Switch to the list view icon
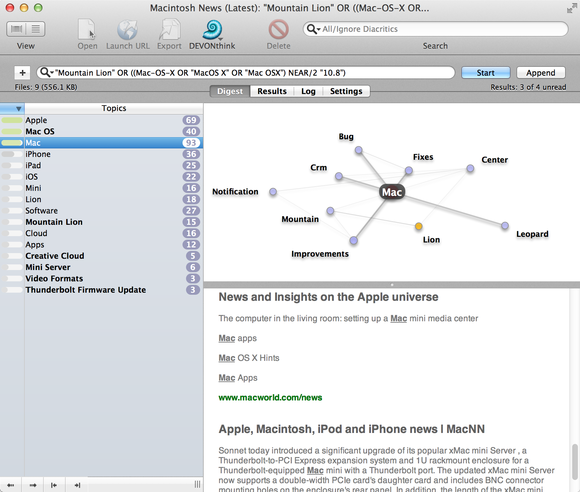580x492 pixels. click(36, 29)
